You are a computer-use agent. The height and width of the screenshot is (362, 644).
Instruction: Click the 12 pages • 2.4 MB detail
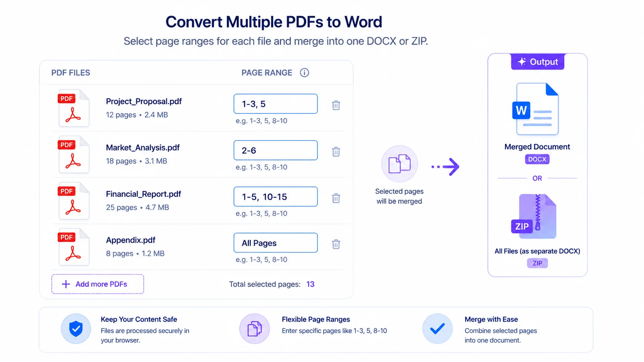click(x=137, y=115)
